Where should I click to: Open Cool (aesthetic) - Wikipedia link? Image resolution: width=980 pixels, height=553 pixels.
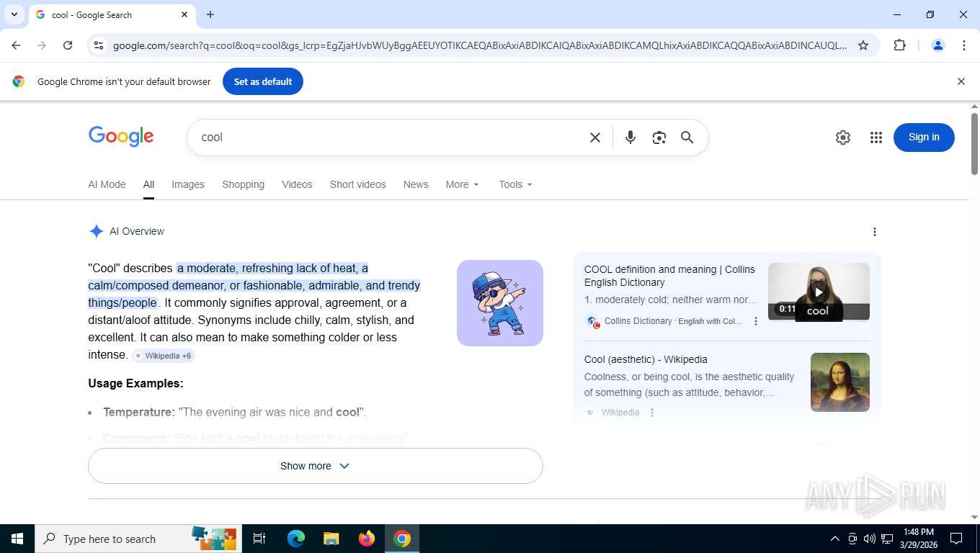tap(646, 359)
